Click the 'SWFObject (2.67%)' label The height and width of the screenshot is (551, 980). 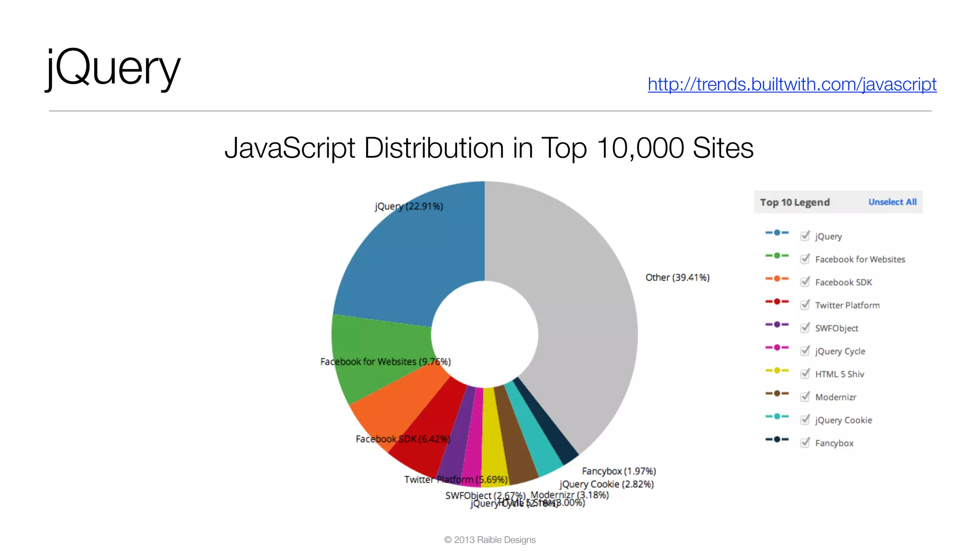pos(485,496)
